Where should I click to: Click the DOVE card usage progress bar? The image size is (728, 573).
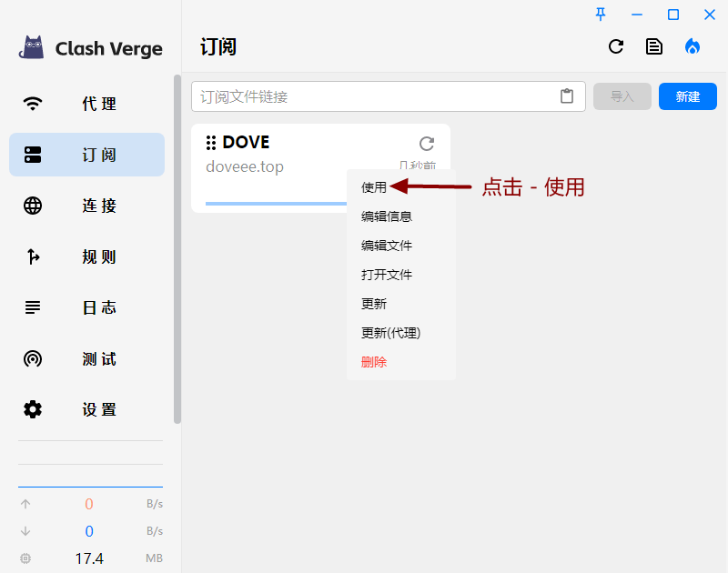[277, 203]
